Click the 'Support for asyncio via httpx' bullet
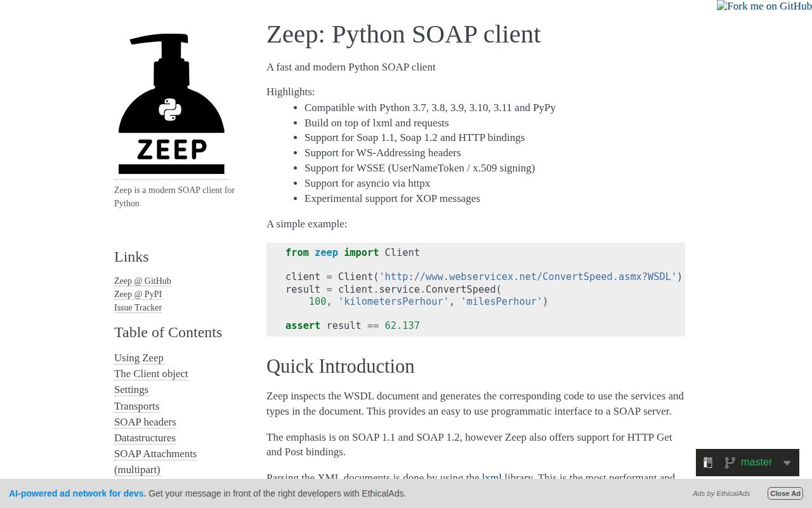 [367, 183]
